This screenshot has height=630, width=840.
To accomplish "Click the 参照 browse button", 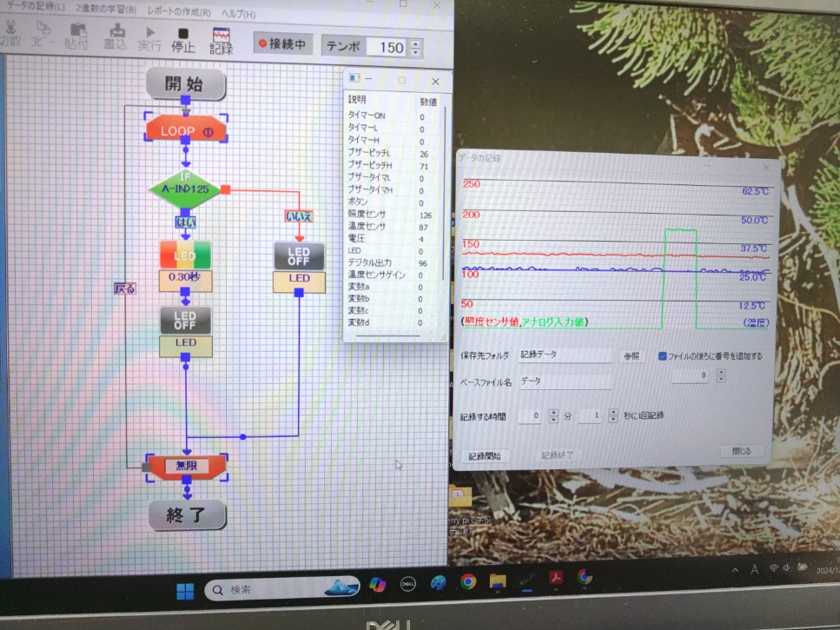I will coord(632,355).
